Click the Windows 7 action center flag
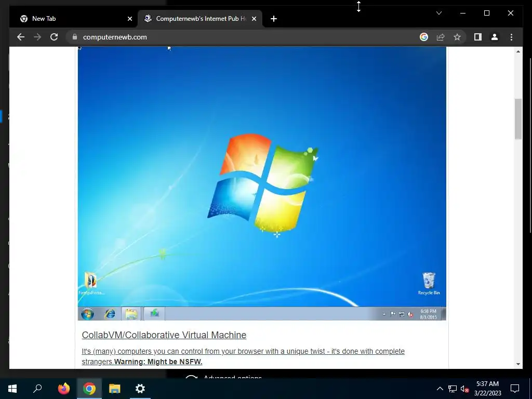The width and height of the screenshot is (532, 399). click(393, 314)
